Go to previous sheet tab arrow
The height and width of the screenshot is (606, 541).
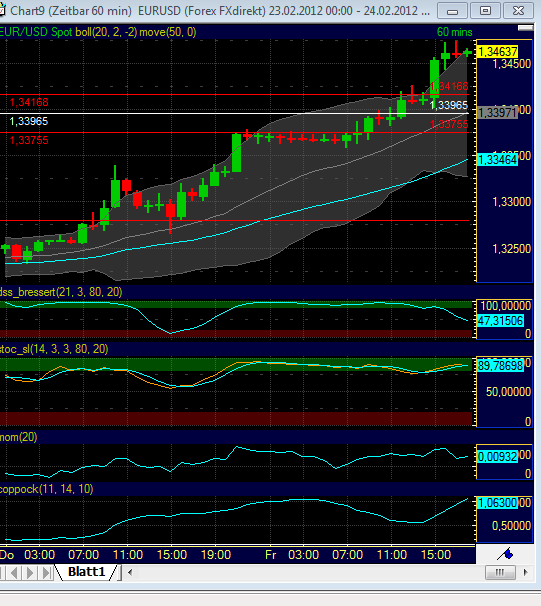tap(14, 572)
